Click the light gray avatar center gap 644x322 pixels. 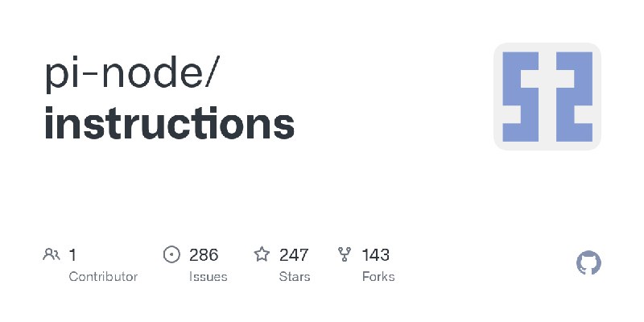[547, 97]
